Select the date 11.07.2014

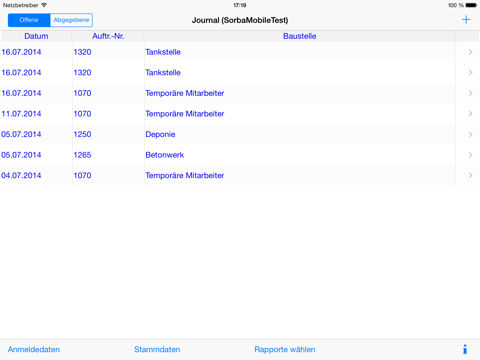click(x=21, y=114)
